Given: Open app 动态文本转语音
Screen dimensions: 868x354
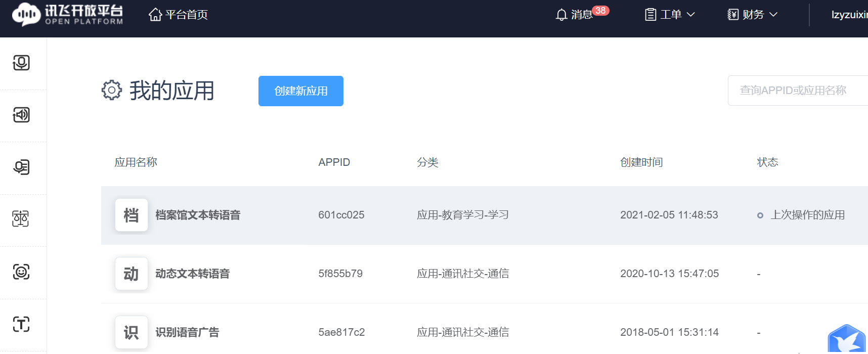Looking at the screenshot, I should pyautogui.click(x=193, y=274).
